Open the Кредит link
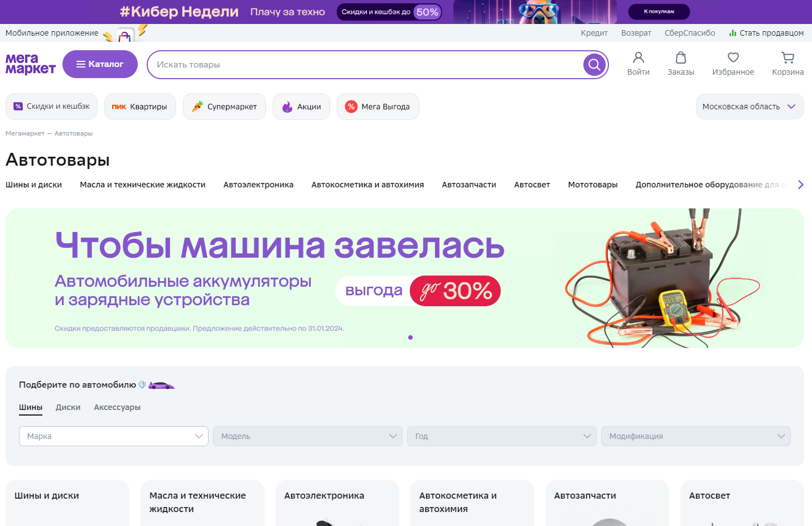The width and height of the screenshot is (812, 526). tap(594, 33)
